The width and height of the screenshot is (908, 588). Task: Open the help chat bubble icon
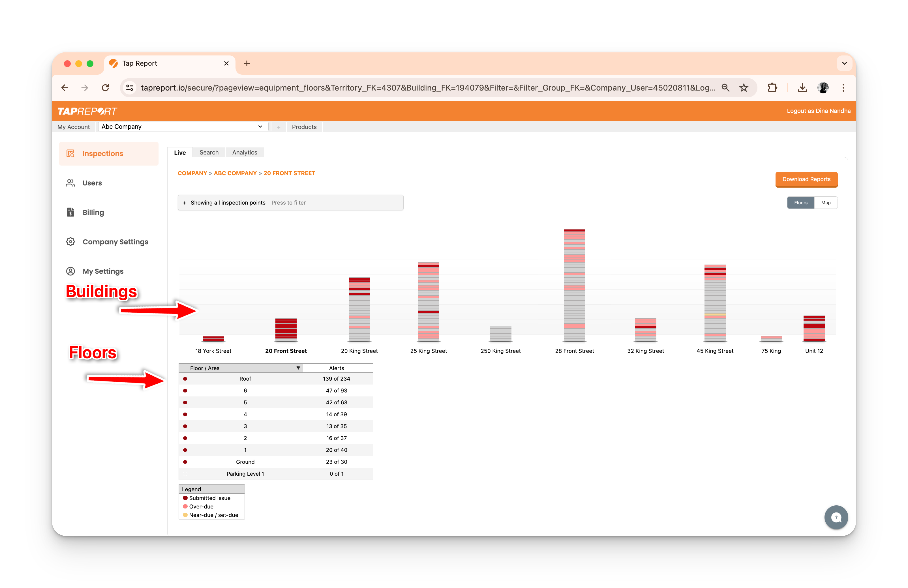pyautogui.click(x=836, y=517)
